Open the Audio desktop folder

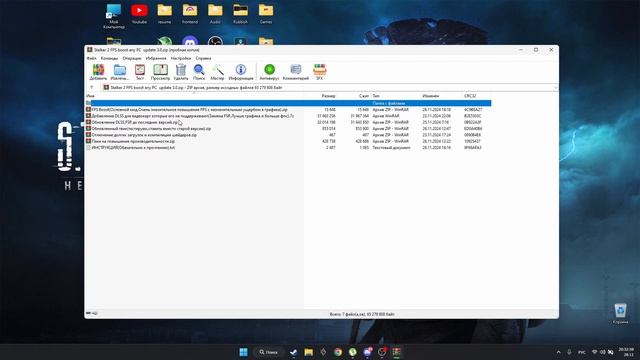pos(215,14)
